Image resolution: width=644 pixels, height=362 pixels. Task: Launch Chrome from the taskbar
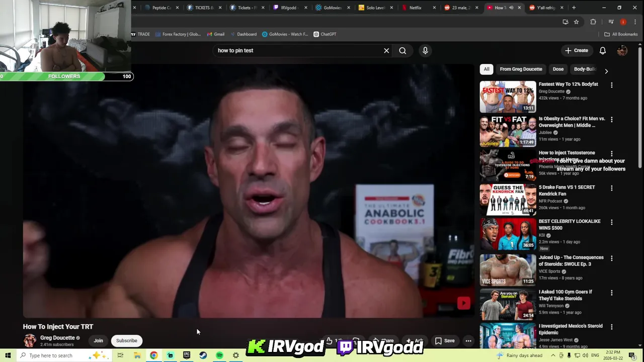(x=153, y=355)
